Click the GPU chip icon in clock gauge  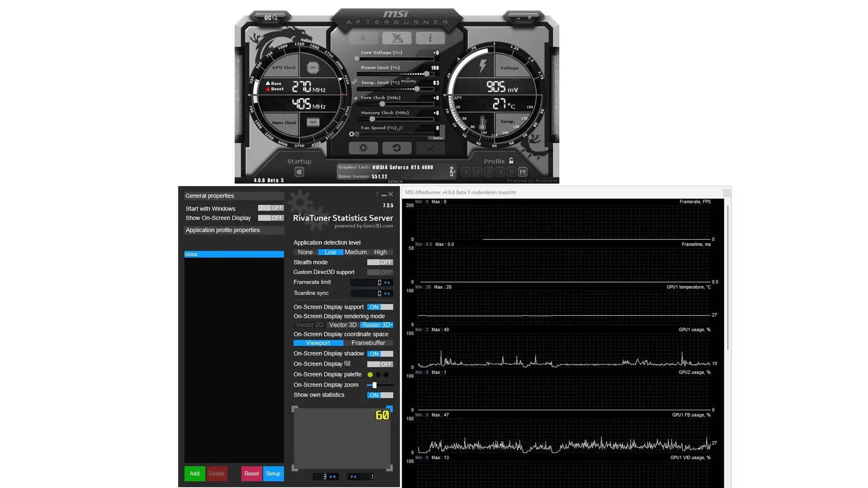tap(313, 68)
